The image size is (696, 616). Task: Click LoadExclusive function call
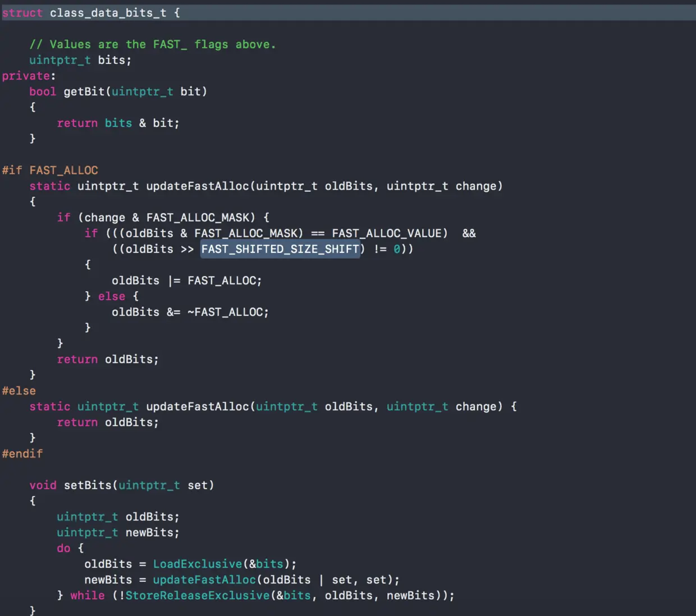pyautogui.click(x=198, y=564)
